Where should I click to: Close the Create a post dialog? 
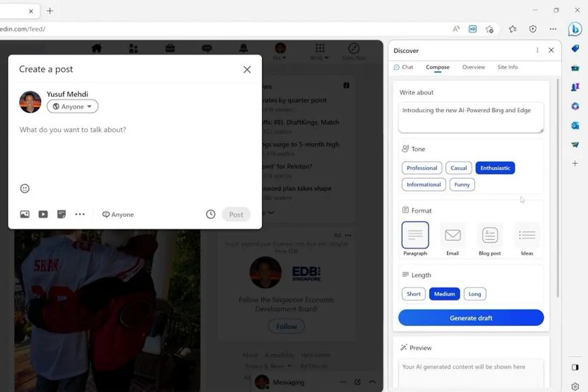(x=247, y=69)
